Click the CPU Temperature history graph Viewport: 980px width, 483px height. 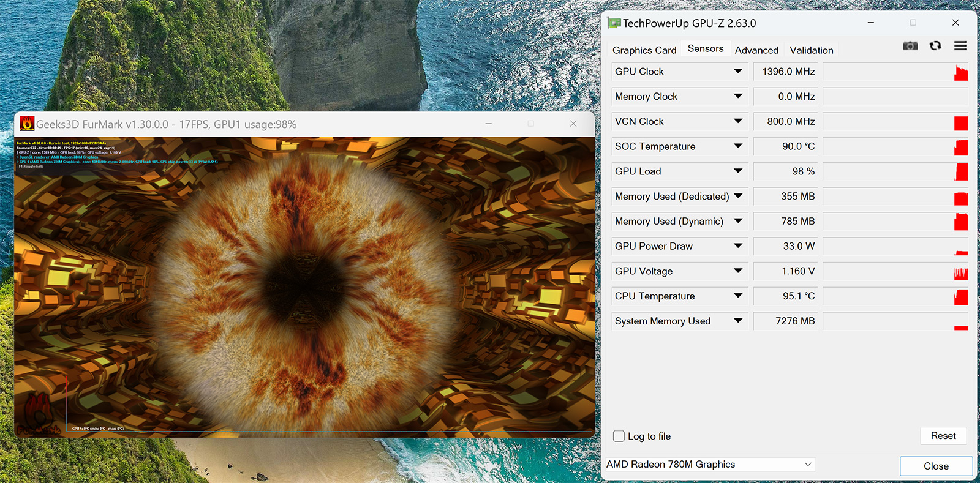click(x=895, y=296)
